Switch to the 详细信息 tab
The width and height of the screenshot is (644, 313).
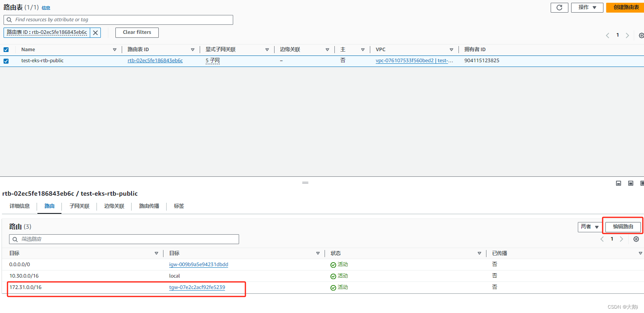[20, 206]
